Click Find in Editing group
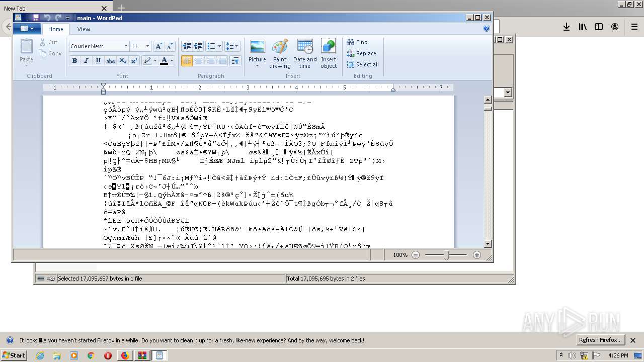 (357, 42)
